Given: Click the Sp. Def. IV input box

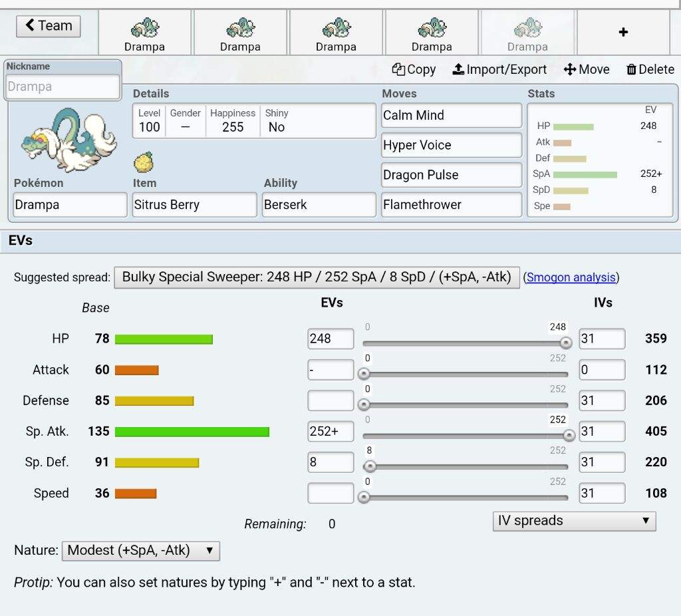Looking at the screenshot, I should (x=602, y=462).
